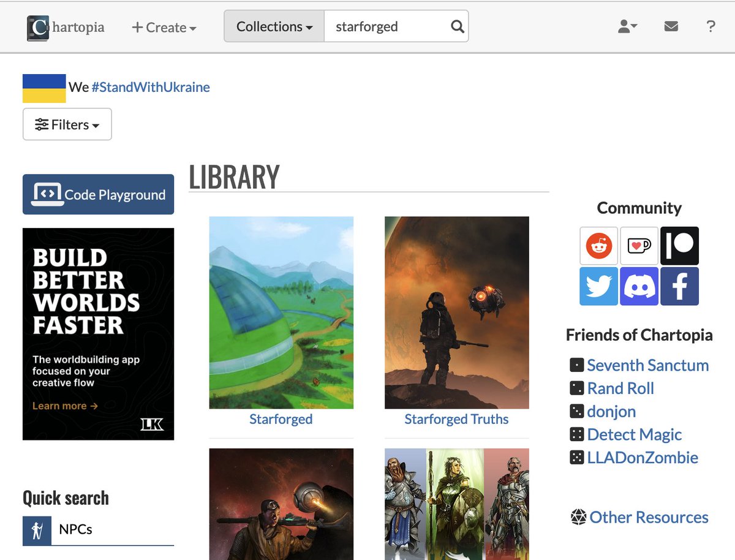The width and height of the screenshot is (735, 560).
Task: Click the Chartopia wordmark text
Action: pyautogui.click(x=78, y=28)
